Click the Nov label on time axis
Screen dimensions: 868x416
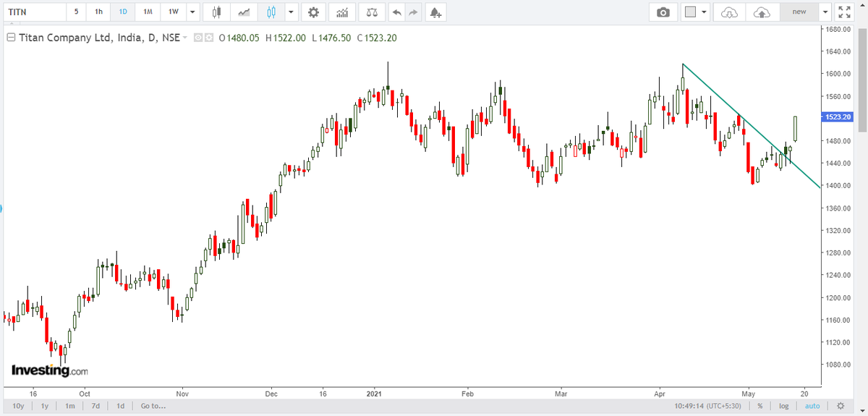click(x=182, y=394)
